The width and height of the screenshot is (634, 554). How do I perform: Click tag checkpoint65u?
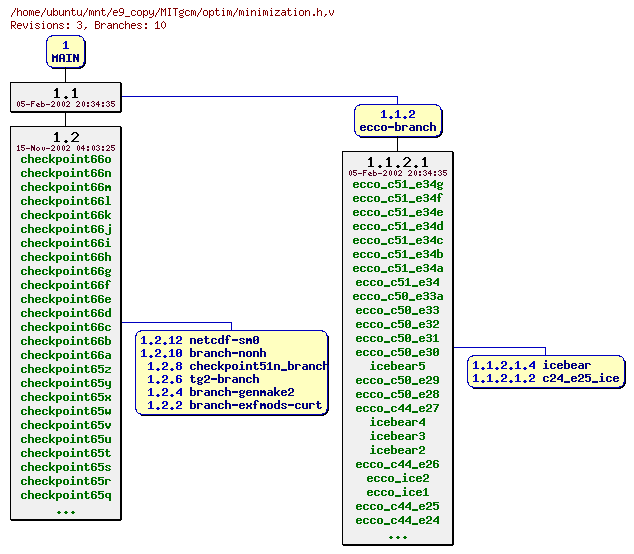[66, 439]
